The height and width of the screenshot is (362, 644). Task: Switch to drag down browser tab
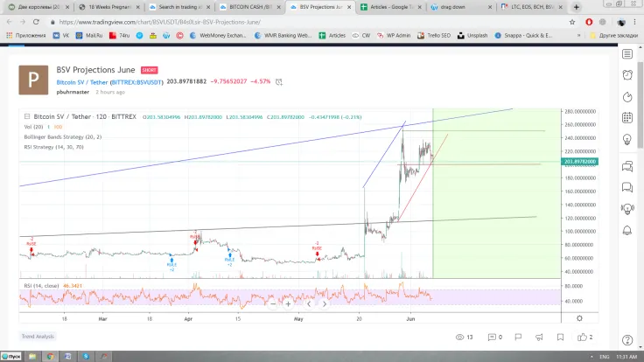(x=461, y=7)
